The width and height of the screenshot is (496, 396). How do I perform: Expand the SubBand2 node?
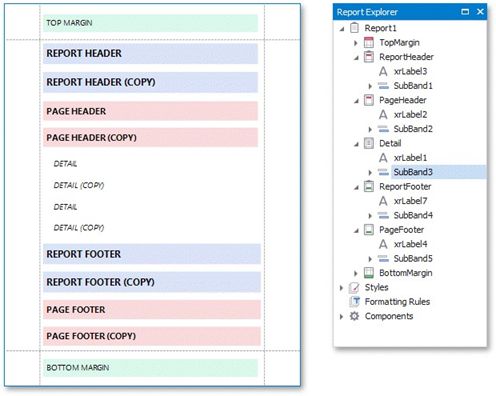point(370,129)
